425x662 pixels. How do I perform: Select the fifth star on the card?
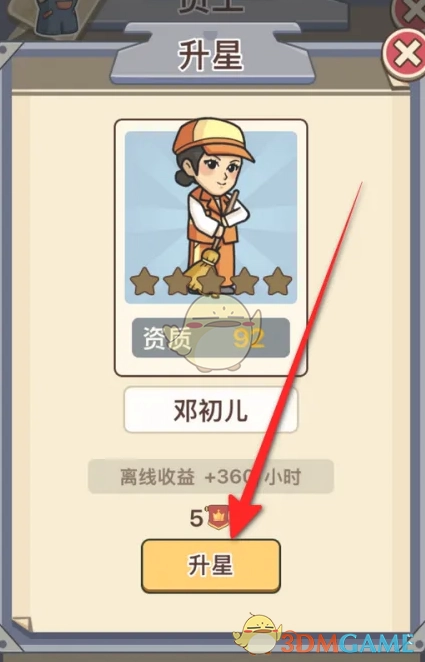pos(278,281)
